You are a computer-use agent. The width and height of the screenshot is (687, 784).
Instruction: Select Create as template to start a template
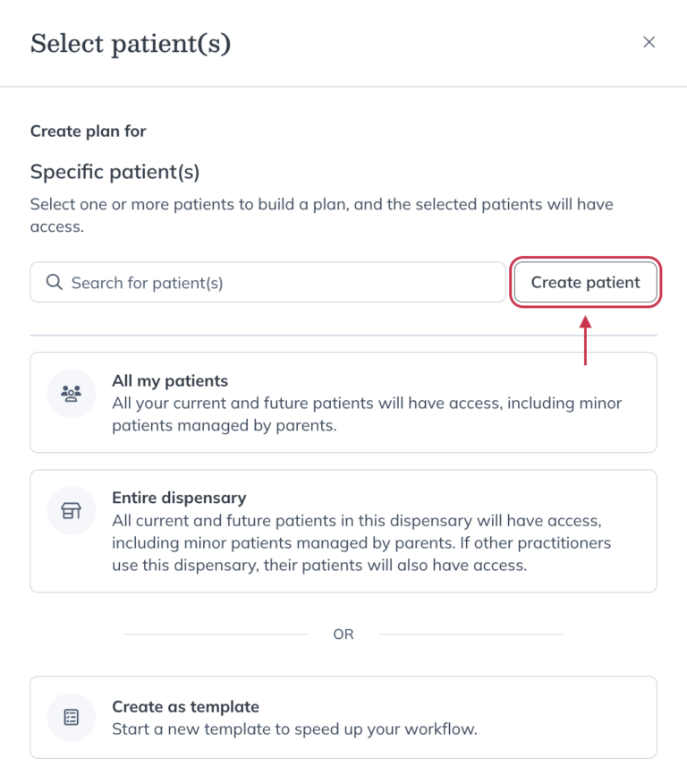pyautogui.click(x=343, y=717)
